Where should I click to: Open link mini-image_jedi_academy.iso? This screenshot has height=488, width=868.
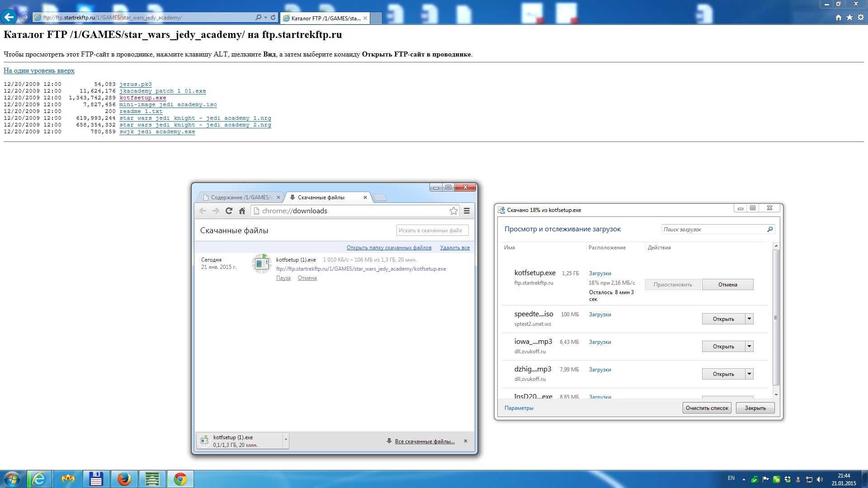(x=168, y=104)
